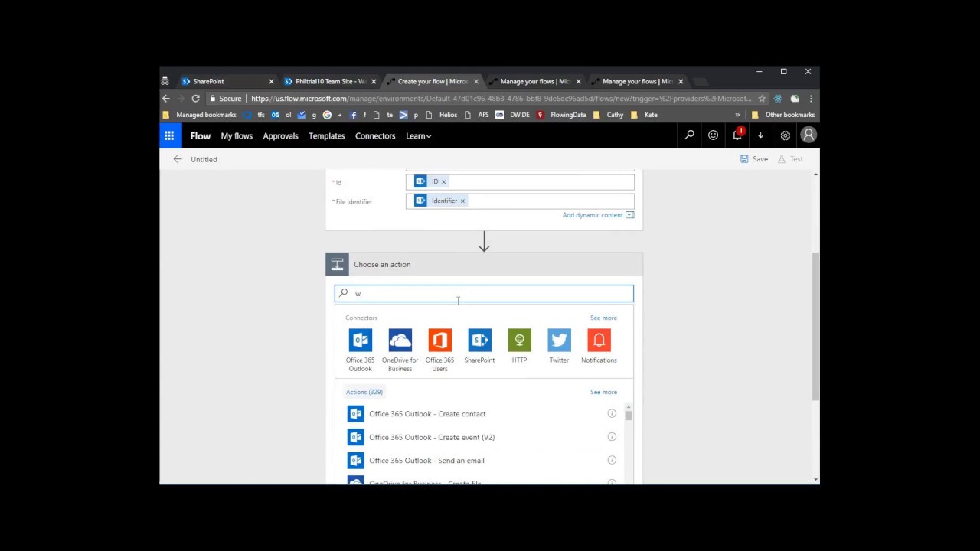The width and height of the screenshot is (980, 551).
Task: Open the Kate bookmark folder
Action: tap(644, 115)
